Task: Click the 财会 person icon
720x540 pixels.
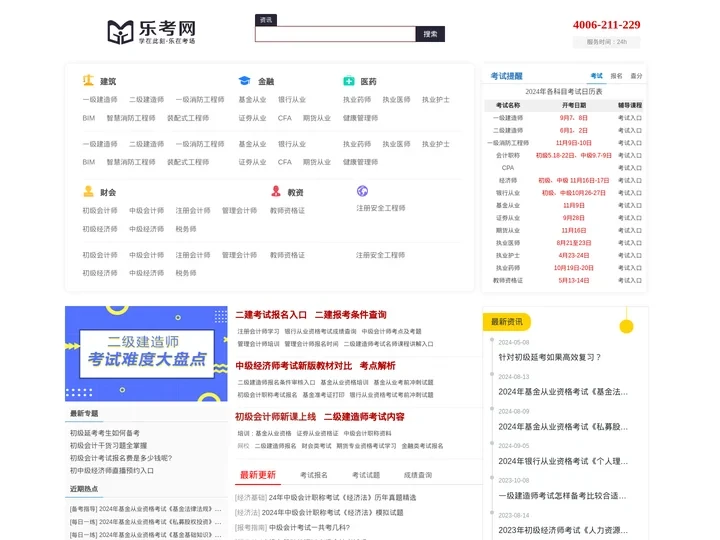Action: (x=88, y=191)
